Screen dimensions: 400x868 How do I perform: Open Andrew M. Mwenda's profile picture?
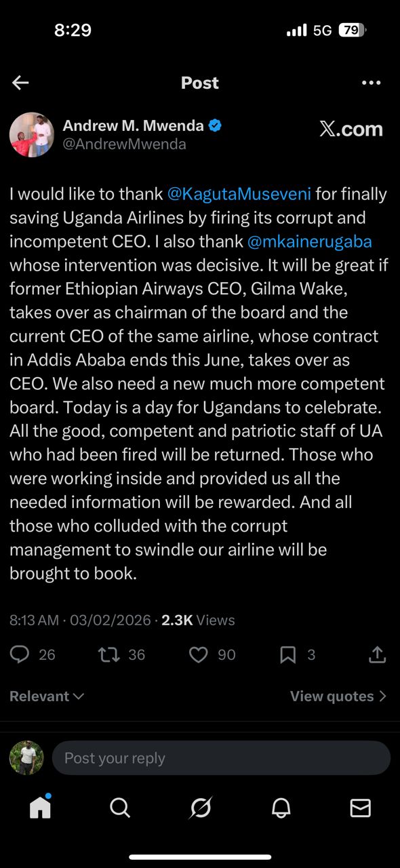click(x=32, y=135)
